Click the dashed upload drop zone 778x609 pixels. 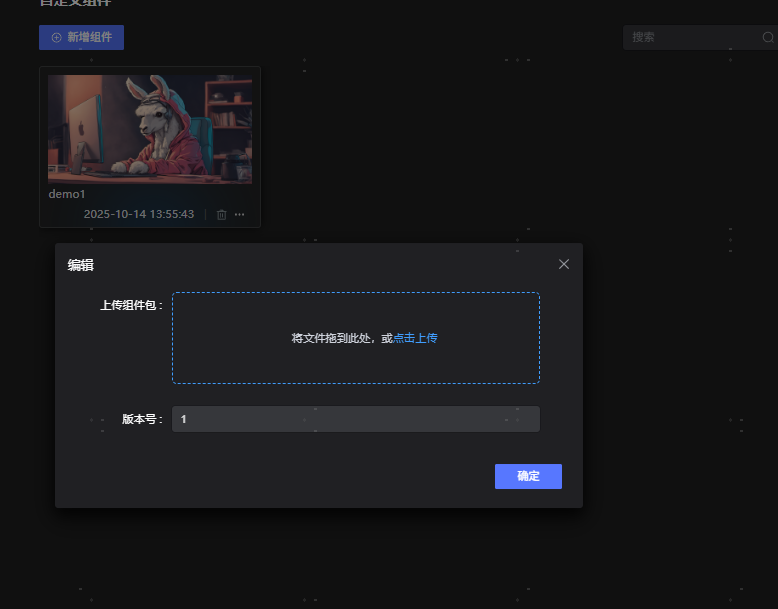pos(356,338)
